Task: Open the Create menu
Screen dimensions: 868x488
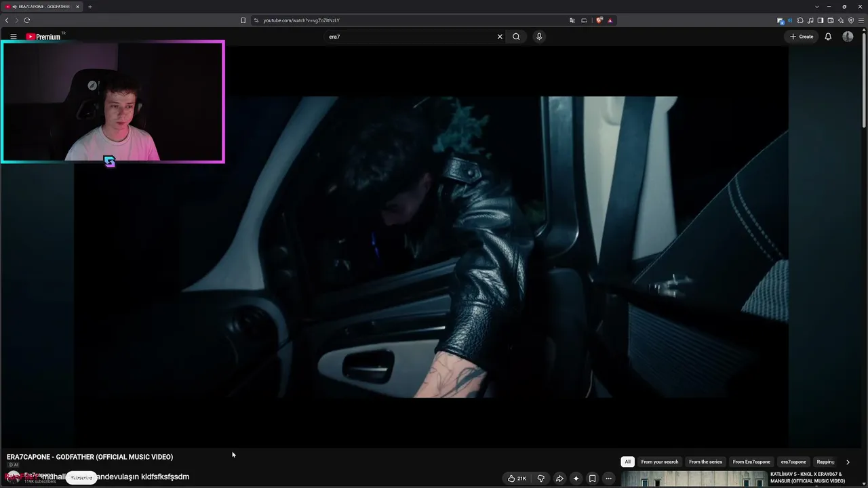Action: click(x=802, y=37)
